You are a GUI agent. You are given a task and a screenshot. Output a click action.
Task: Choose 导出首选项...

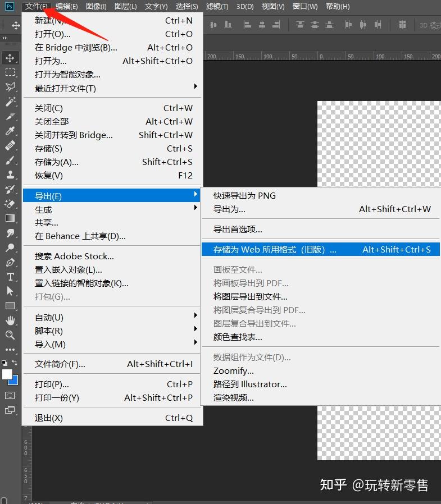[321, 230]
